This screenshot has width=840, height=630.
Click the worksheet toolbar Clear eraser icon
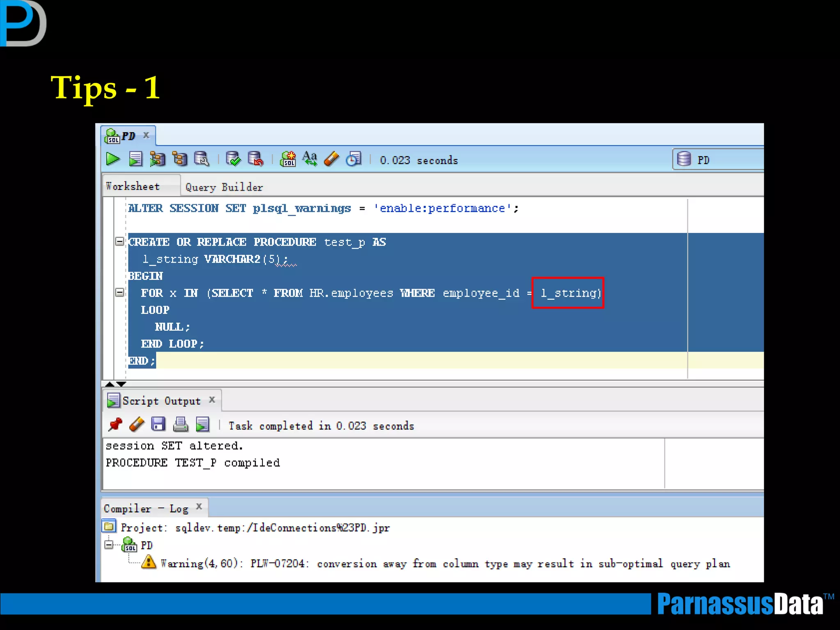point(331,159)
